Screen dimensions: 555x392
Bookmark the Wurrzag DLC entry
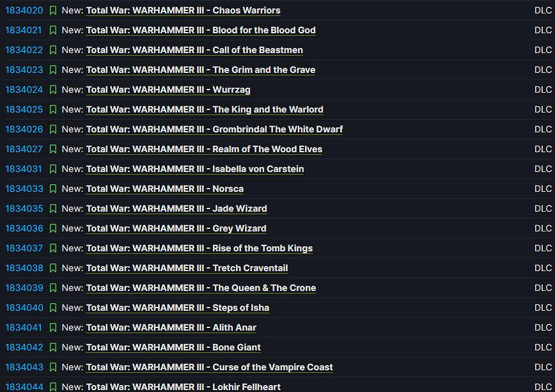point(53,90)
